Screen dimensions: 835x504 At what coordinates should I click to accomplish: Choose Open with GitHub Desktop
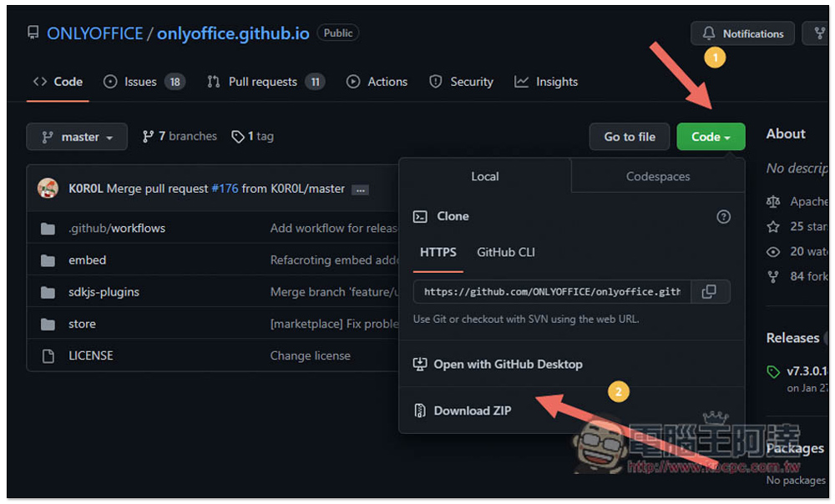(508, 365)
